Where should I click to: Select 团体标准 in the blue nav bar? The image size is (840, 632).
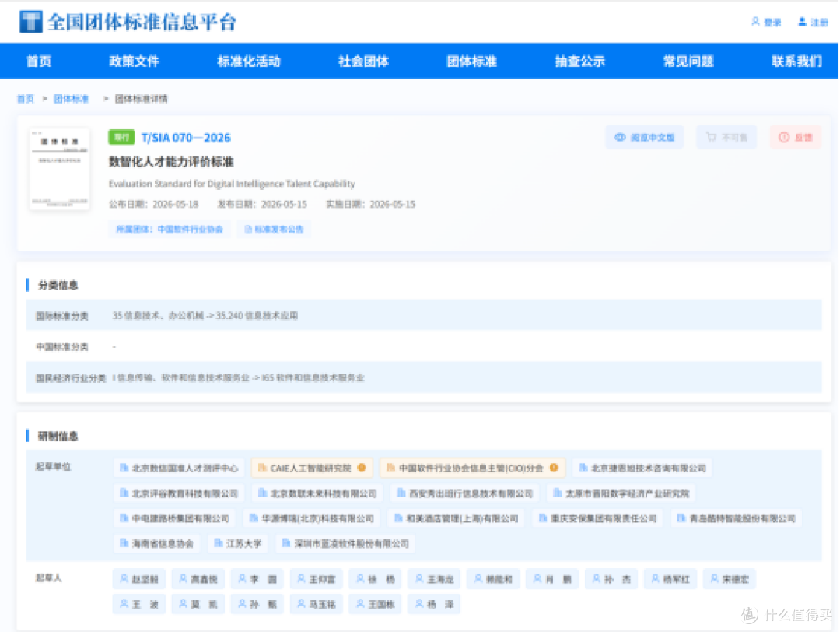coord(472,61)
